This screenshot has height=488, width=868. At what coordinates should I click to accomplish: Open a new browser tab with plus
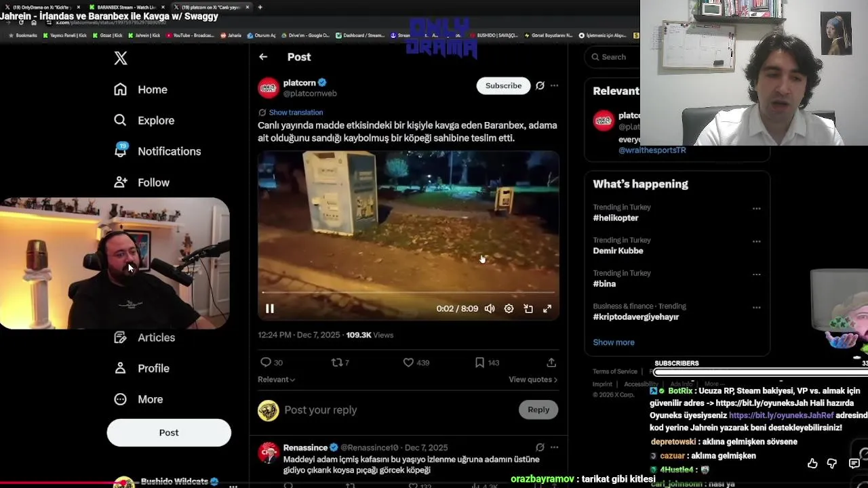click(x=260, y=7)
